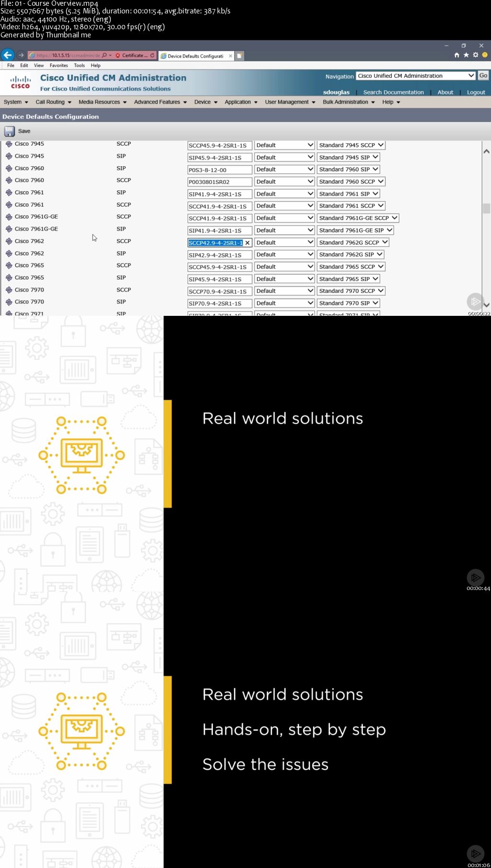The image size is (491, 868).
Task: Close the Device Defaults Configurati tab
Action: (230, 56)
